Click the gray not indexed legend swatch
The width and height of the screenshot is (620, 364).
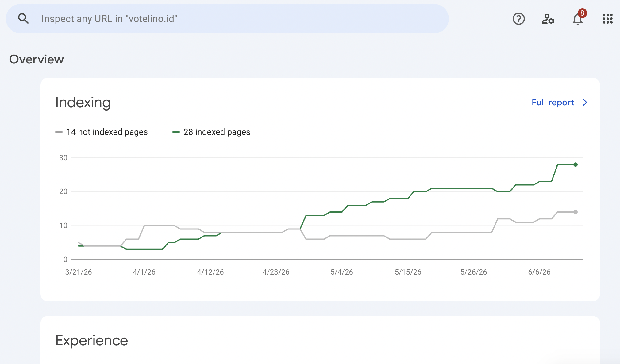tap(59, 132)
